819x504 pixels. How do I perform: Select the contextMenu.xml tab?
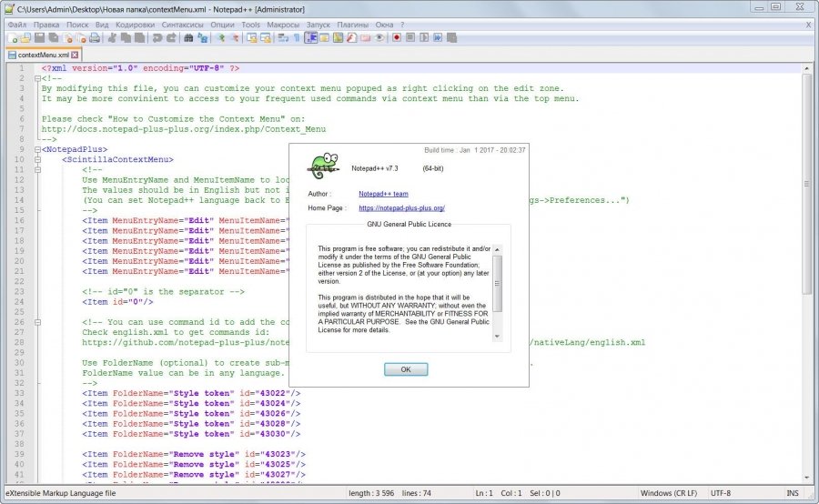pyautogui.click(x=44, y=55)
